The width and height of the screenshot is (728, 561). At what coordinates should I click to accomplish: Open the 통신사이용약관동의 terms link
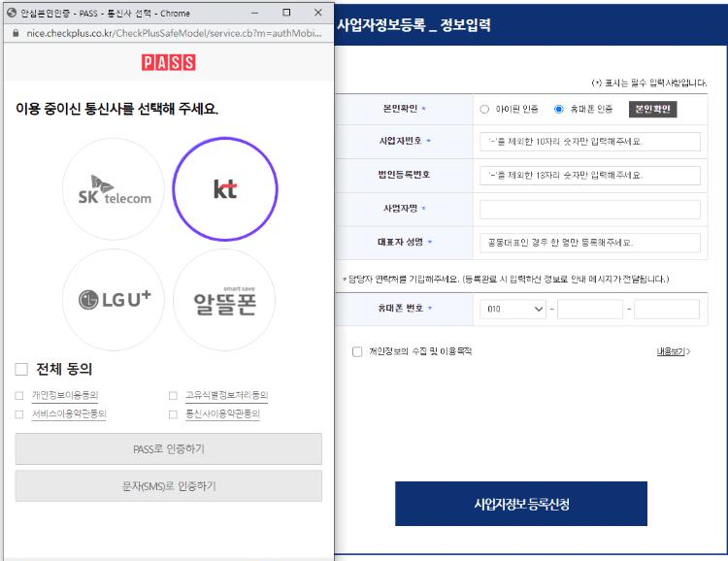coord(223,413)
